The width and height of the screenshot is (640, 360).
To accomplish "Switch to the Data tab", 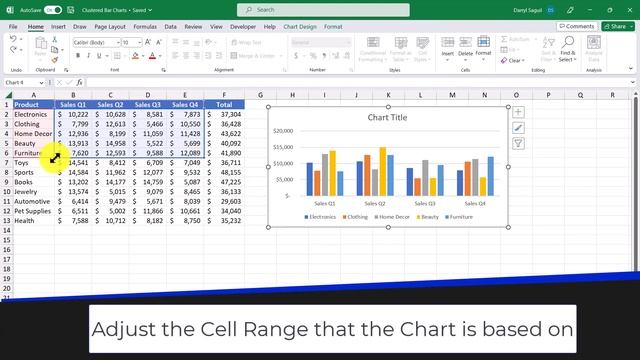I will click(x=171, y=27).
